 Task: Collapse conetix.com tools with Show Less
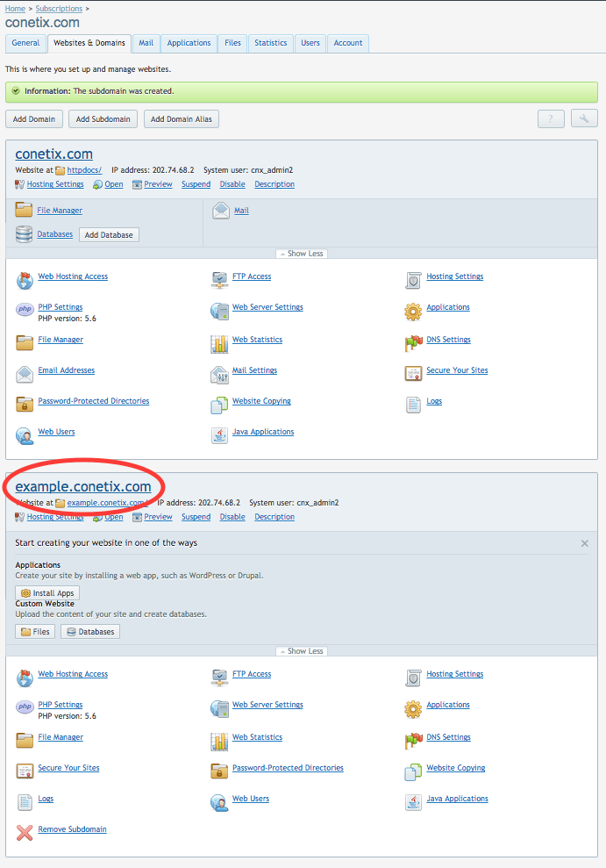click(302, 254)
